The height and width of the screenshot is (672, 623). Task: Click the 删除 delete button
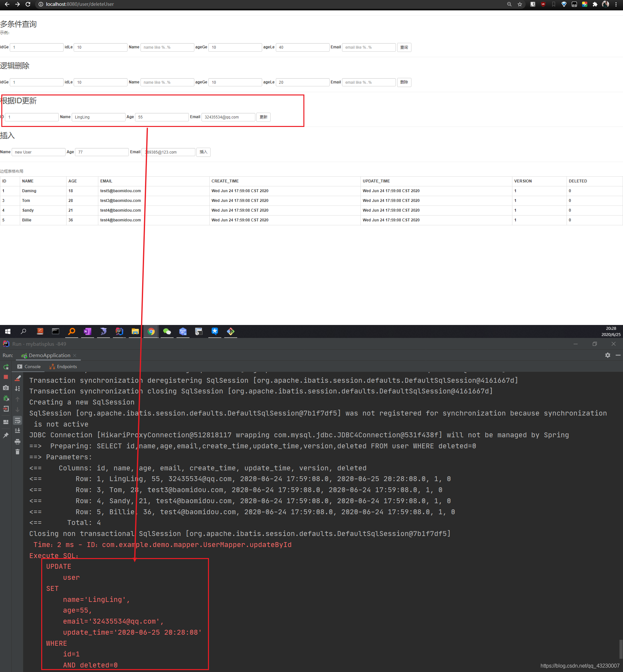click(x=404, y=82)
